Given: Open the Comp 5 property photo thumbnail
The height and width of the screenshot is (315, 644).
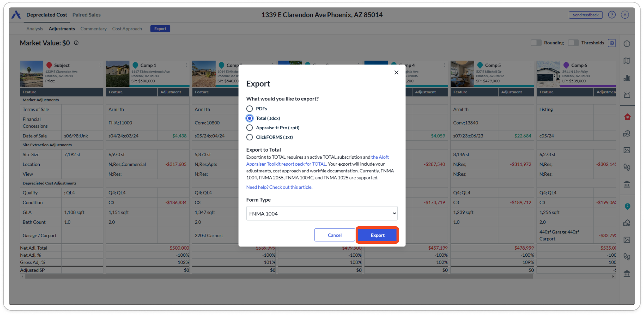Looking at the screenshot, I should [462, 73].
